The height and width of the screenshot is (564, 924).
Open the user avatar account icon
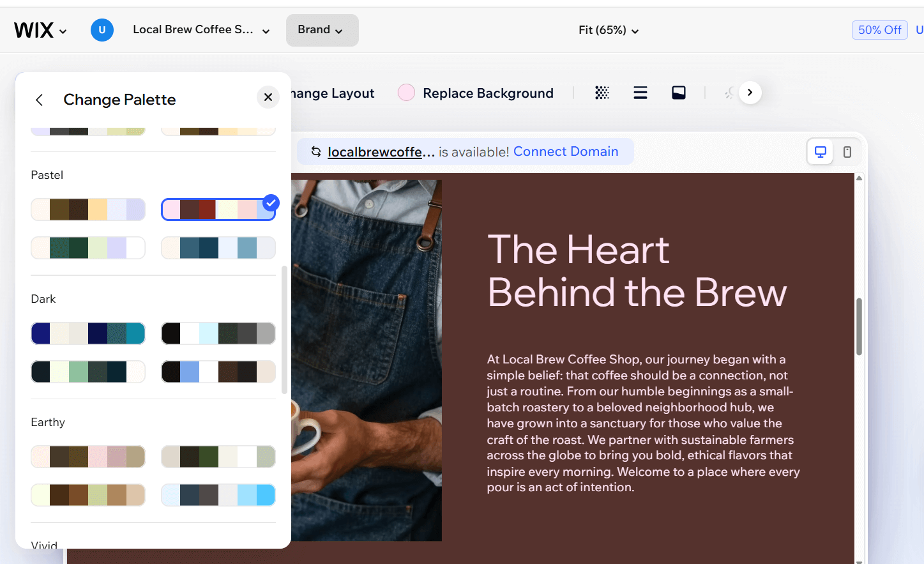pos(102,30)
